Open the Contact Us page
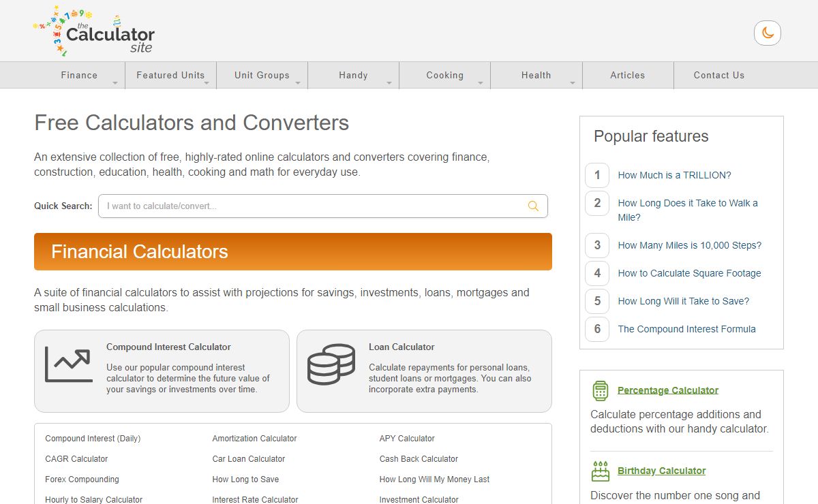Viewport: 818px width, 504px height. click(719, 75)
